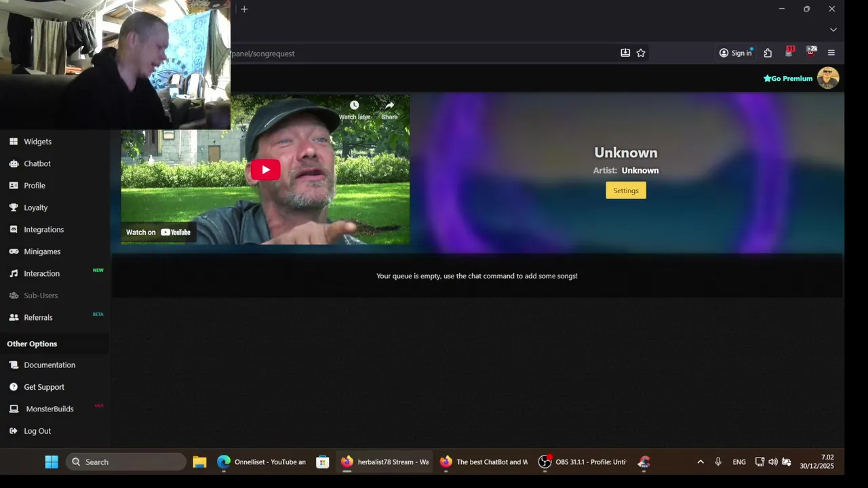
Task: Switch to OBS 31.1.1 window
Action: 582,462
